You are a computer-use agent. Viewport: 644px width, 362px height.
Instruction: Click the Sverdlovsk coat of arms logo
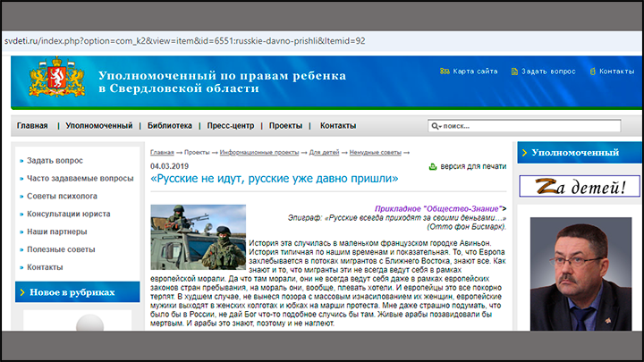(x=57, y=78)
